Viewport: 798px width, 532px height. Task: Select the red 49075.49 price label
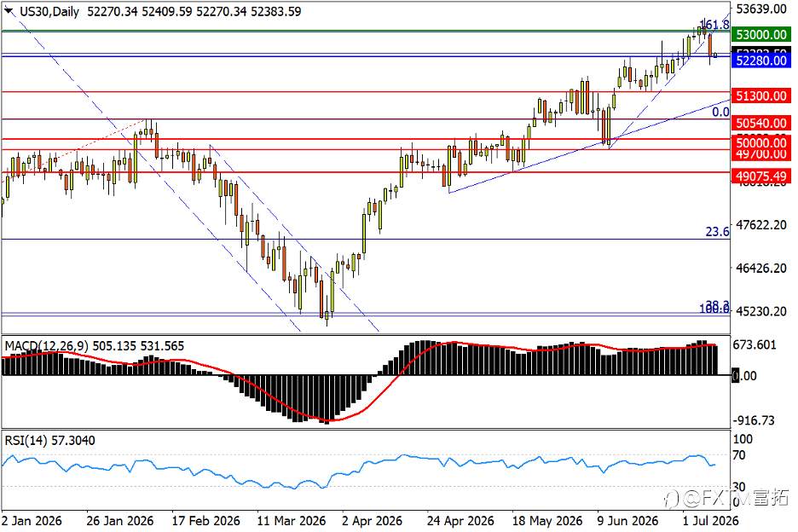[x=761, y=176]
